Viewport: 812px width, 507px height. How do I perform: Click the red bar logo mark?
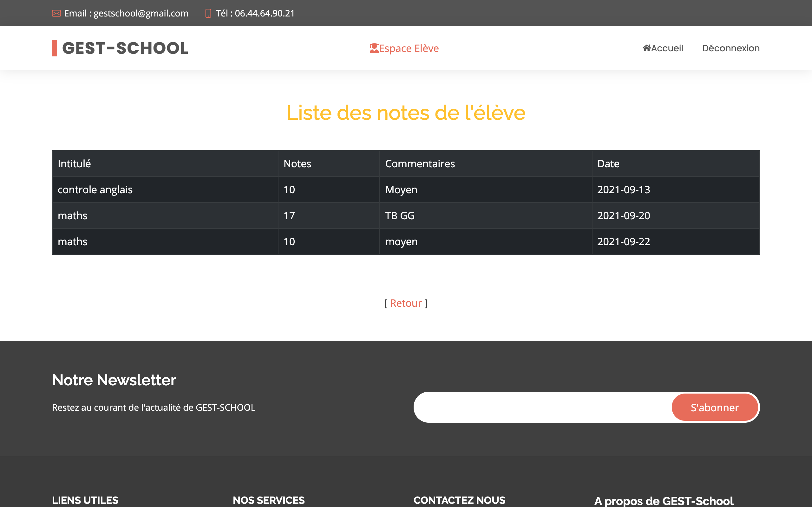tap(54, 48)
